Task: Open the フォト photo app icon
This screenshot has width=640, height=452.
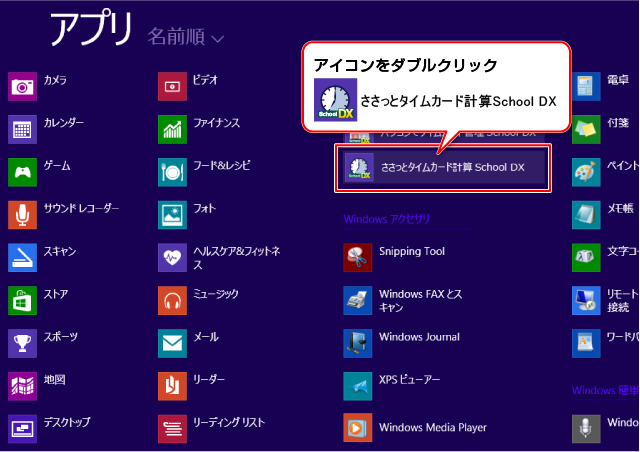Action: tap(172, 215)
